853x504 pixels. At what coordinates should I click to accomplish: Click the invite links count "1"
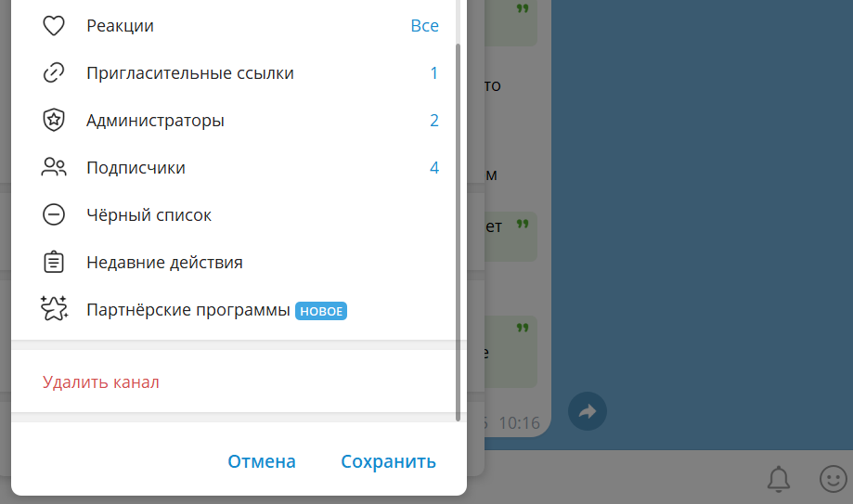(x=433, y=73)
